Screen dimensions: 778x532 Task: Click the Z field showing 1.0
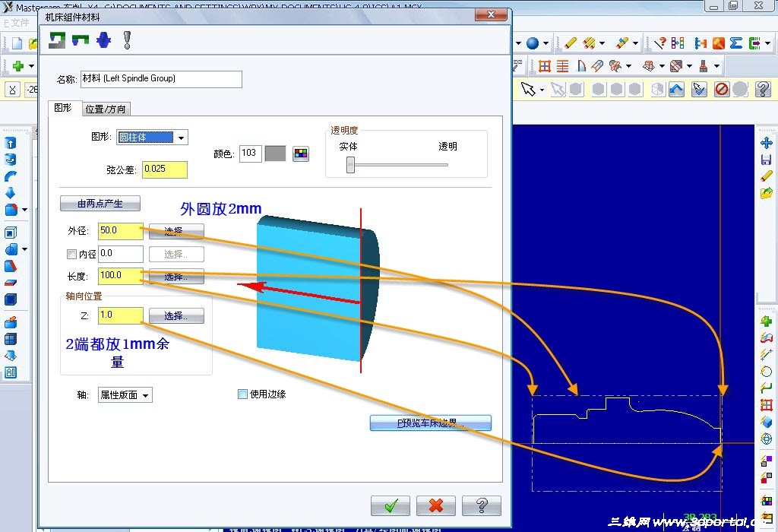coord(121,315)
